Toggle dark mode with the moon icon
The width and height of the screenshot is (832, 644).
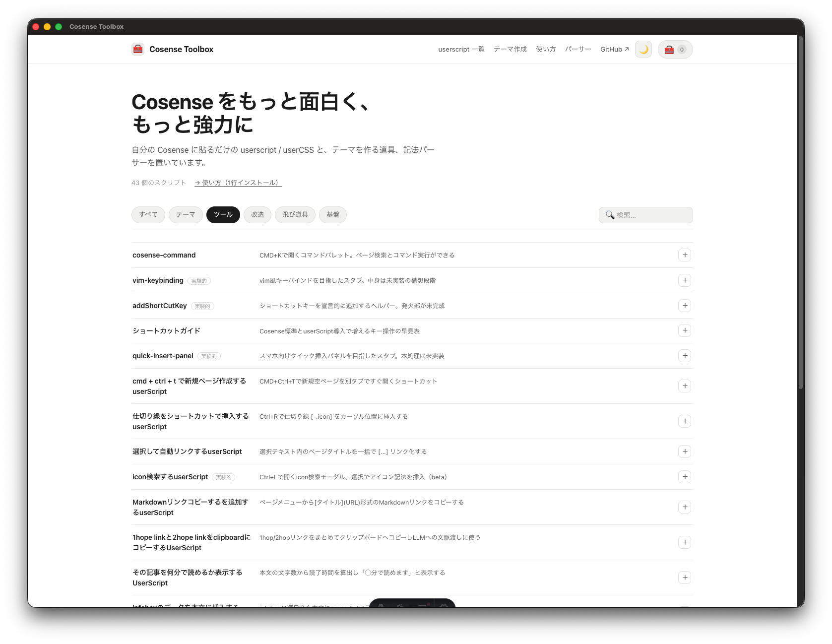(643, 49)
